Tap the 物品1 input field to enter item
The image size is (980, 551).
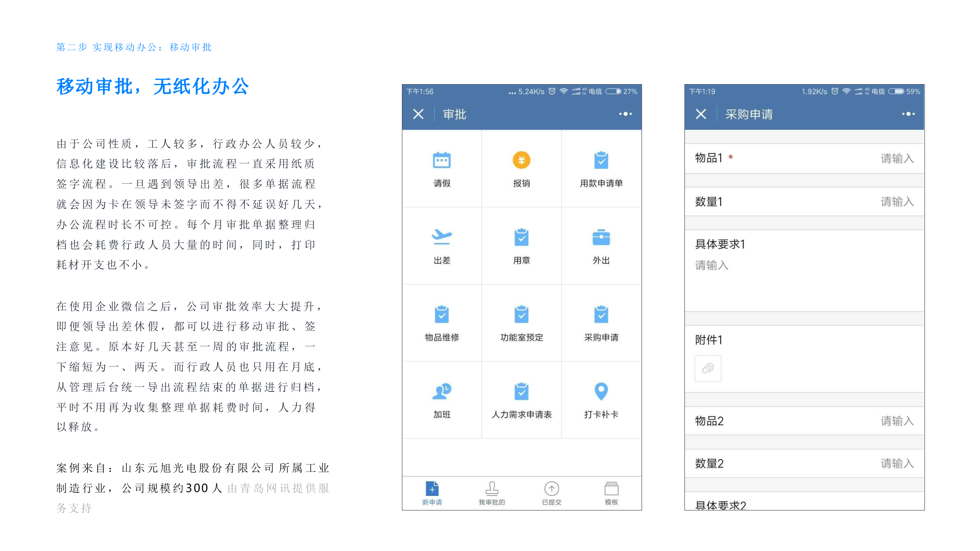(x=897, y=159)
